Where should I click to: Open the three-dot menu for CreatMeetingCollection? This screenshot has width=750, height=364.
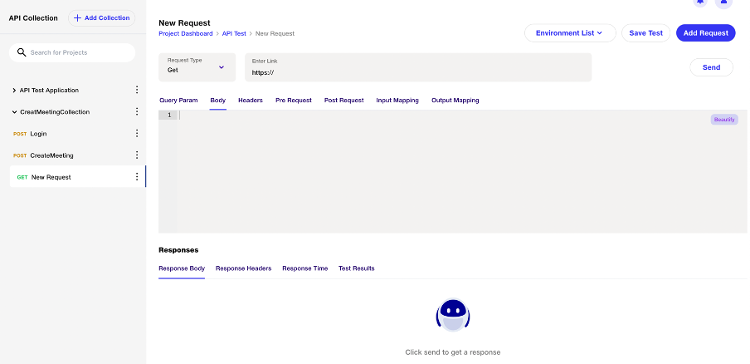coord(137,111)
